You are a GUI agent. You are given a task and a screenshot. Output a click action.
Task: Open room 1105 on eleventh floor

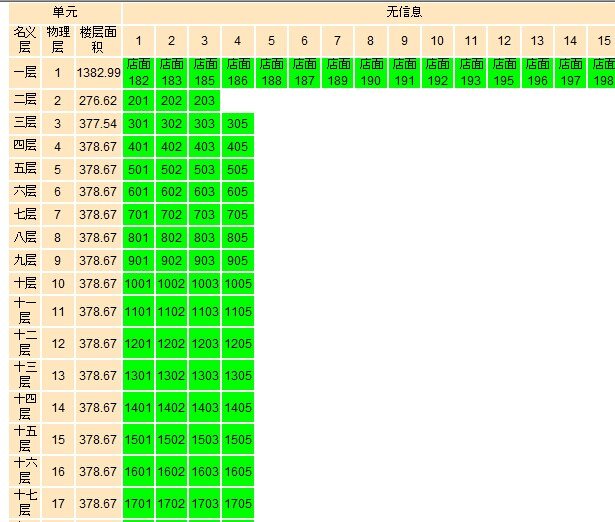[x=237, y=312]
